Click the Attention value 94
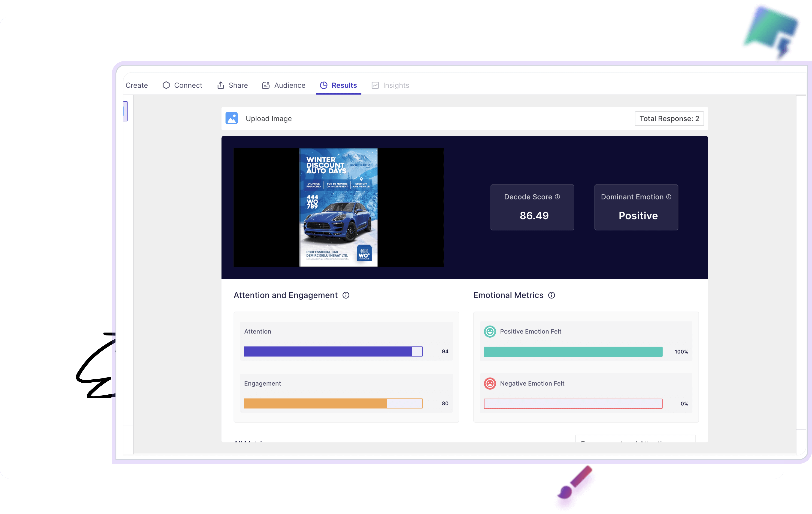 pos(445,351)
